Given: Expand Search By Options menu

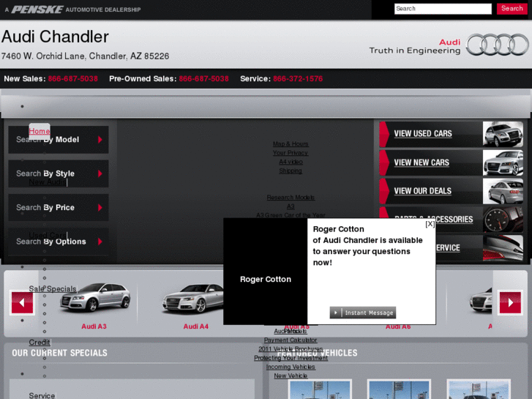Looking at the screenshot, I should tap(59, 242).
